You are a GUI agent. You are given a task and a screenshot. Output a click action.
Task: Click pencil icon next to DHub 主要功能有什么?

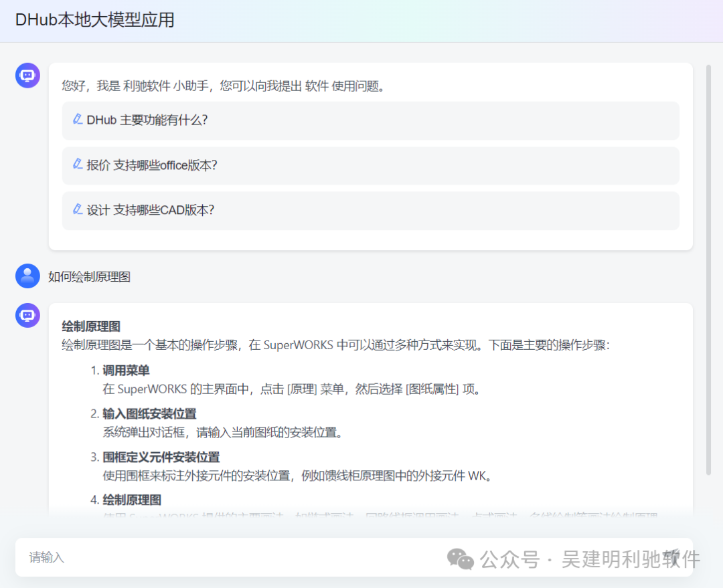[x=78, y=119]
